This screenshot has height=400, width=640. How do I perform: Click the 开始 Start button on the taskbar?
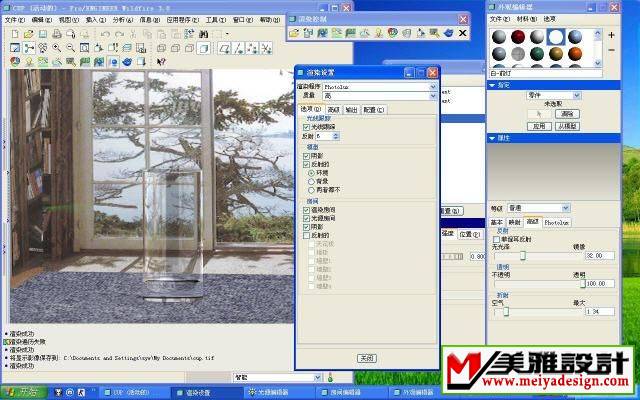click(x=24, y=392)
